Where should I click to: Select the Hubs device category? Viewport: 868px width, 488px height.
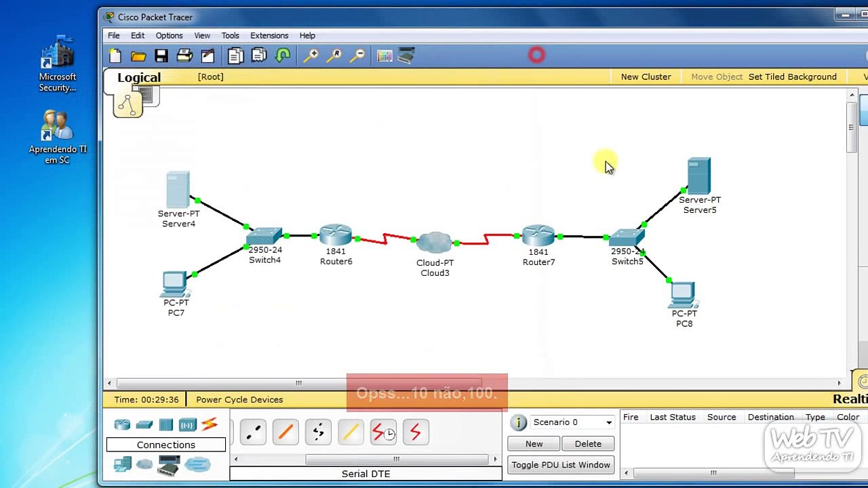click(x=166, y=425)
